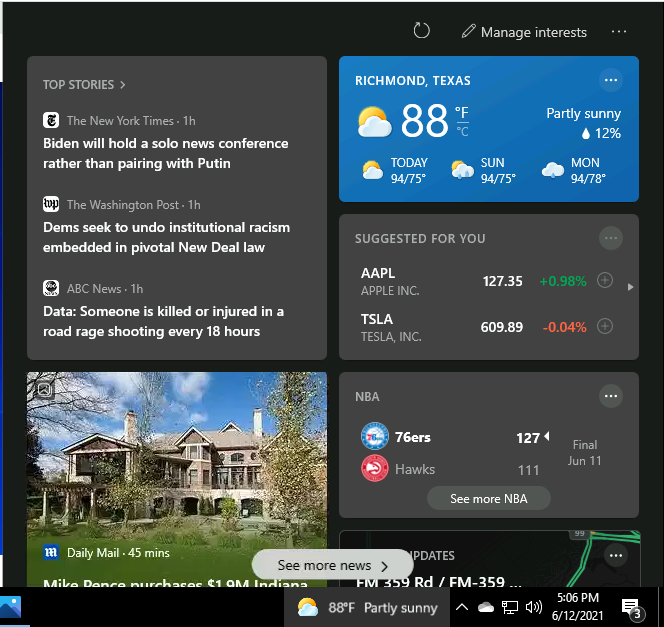Click the Washington Post source icon
The width and height of the screenshot is (664, 627).
(51, 204)
